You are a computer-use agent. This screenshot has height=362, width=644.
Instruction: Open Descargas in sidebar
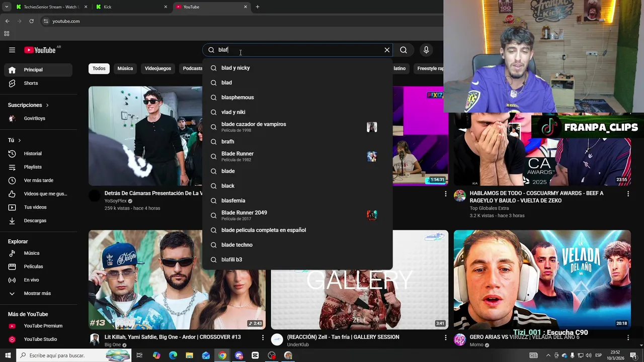click(x=38, y=221)
